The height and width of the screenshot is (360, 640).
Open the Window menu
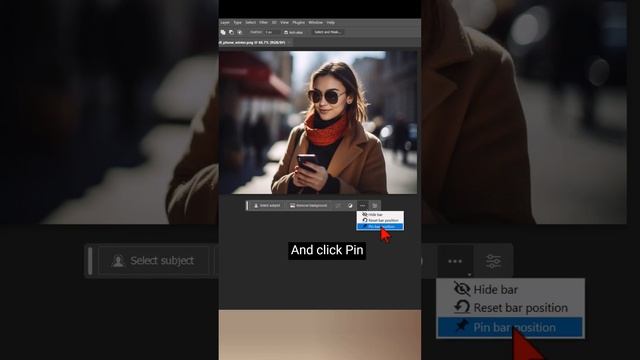coord(316,22)
